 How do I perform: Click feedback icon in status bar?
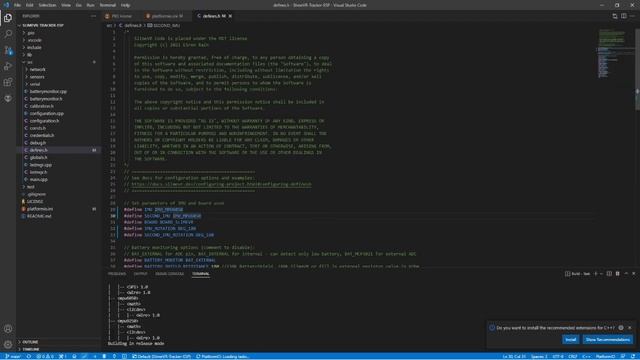coord(623,356)
